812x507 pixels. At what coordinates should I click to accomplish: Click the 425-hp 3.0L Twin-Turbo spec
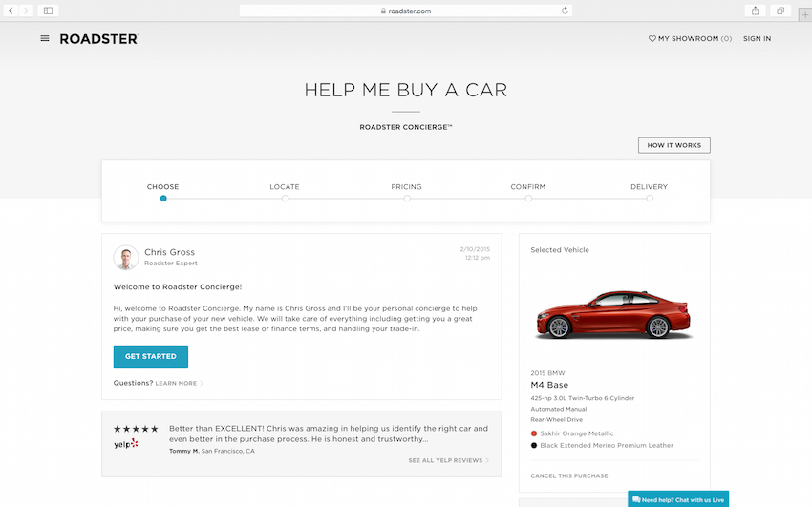pos(582,398)
